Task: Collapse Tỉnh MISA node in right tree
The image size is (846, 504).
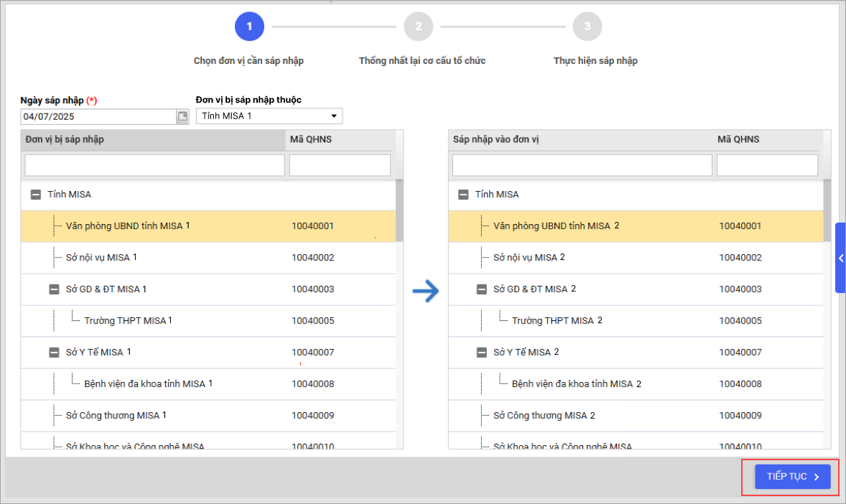Action: tap(463, 195)
